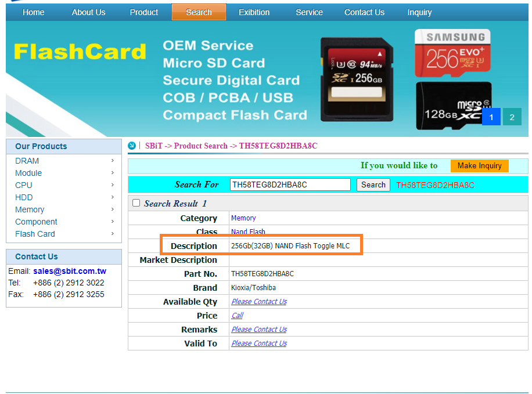532x394 pixels.
Task: Open the Home menu item
Action: (x=34, y=12)
